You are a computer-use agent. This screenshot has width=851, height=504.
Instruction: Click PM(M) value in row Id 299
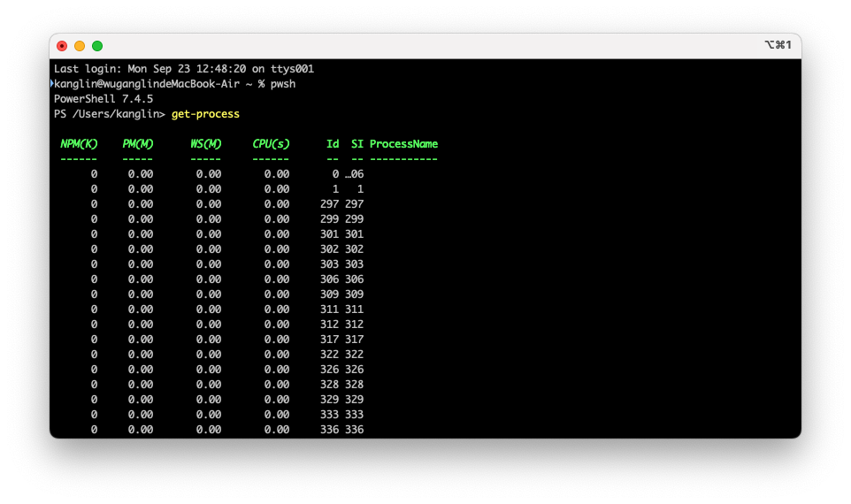(141, 219)
